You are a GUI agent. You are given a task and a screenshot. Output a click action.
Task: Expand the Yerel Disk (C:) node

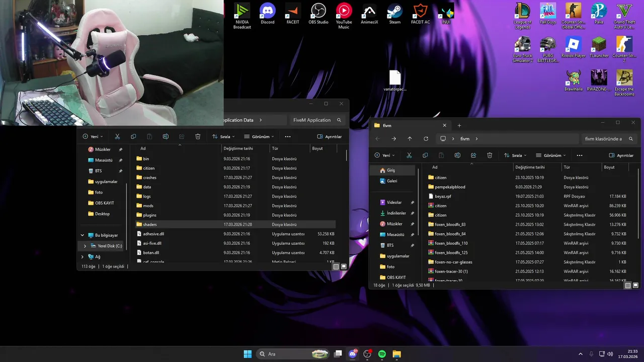point(85,246)
